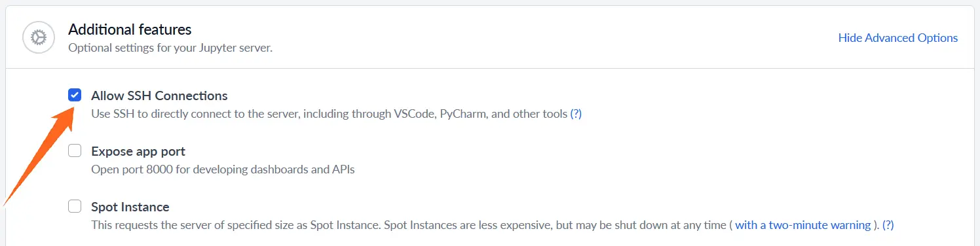Open the (?) help link after SSH description
This screenshot has height=246, width=980.
pos(576,114)
